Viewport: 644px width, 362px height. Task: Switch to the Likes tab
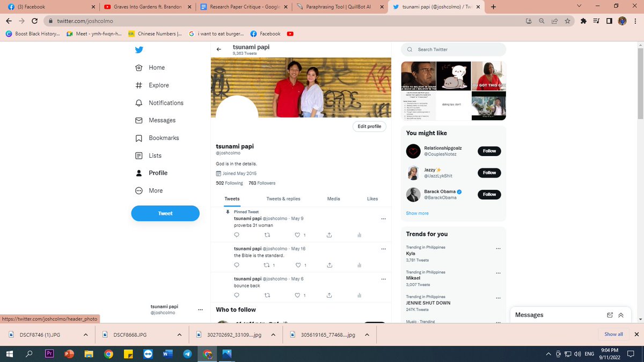[372, 199]
